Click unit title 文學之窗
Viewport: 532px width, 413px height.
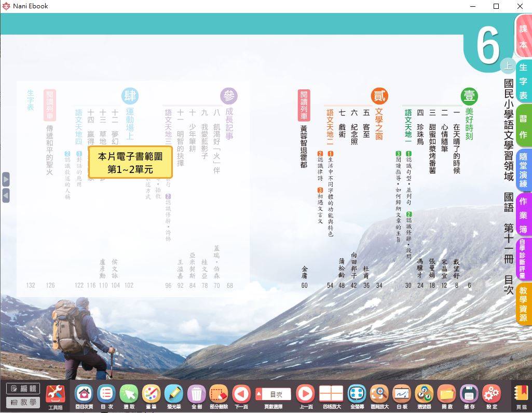(379, 124)
